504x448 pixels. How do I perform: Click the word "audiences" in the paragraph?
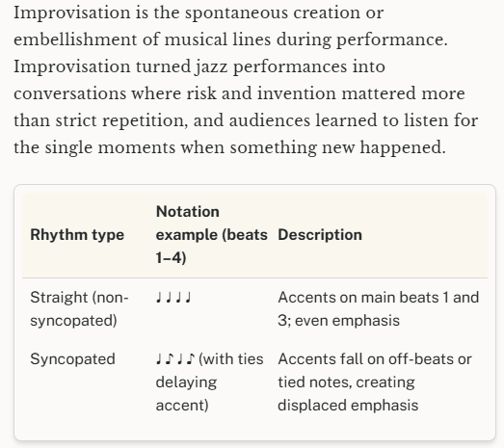click(x=270, y=121)
